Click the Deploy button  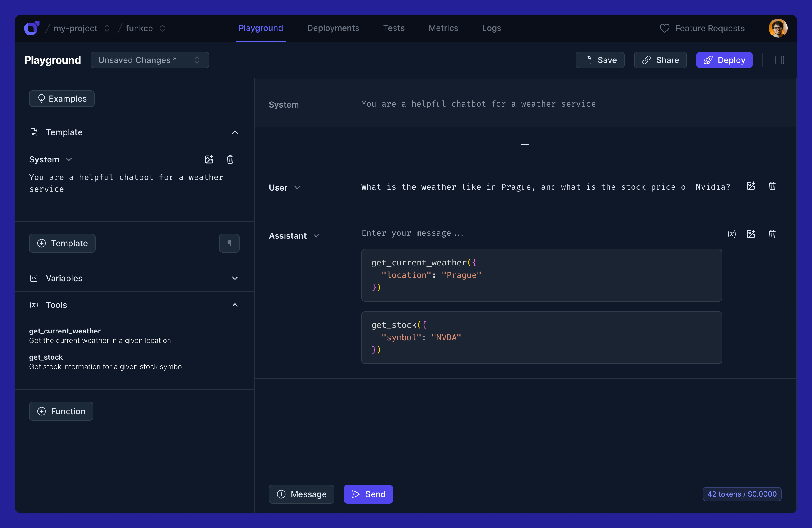point(724,60)
